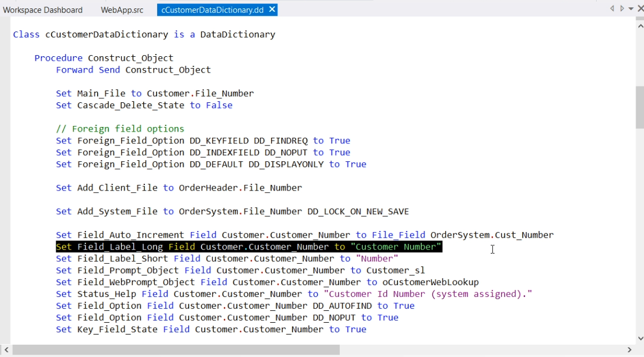Click the "Foreign field options" comment line

click(x=120, y=129)
